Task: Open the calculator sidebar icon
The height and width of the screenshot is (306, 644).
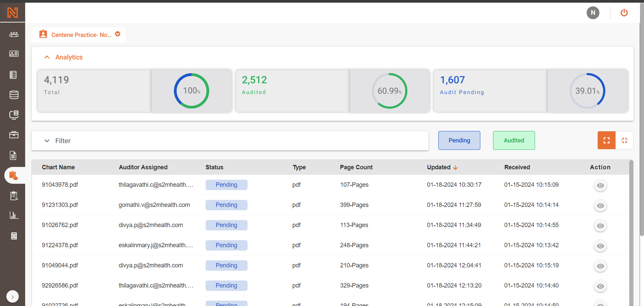Action: point(14,236)
